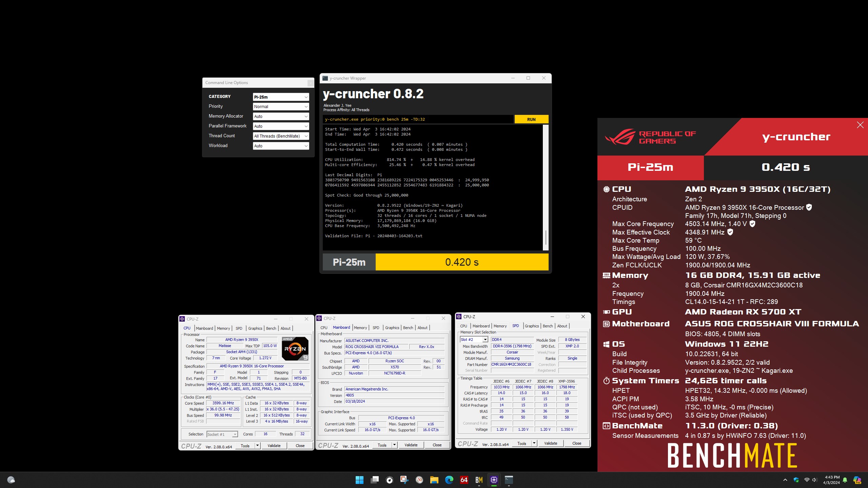Viewport: 868px width, 488px height.
Task: Select the CPU-Z taskbar icon
Action: point(494,480)
